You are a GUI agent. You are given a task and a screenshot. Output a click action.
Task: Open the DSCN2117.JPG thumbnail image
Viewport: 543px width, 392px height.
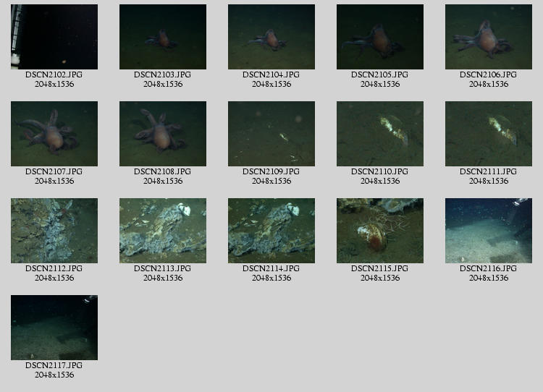[x=54, y=328]
